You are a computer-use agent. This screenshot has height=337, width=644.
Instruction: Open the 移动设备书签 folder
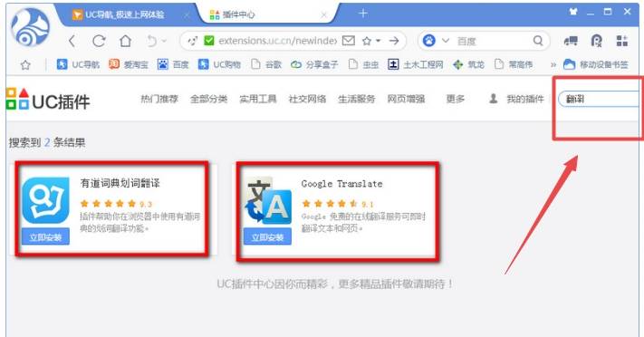click(x=595, y=64)
